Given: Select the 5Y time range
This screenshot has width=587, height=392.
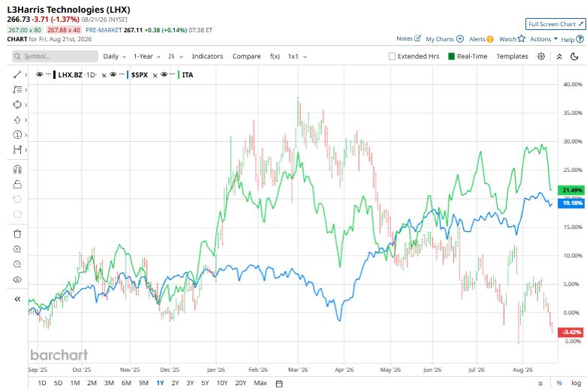Looking at the screenshot, I should tap(205, 383).
